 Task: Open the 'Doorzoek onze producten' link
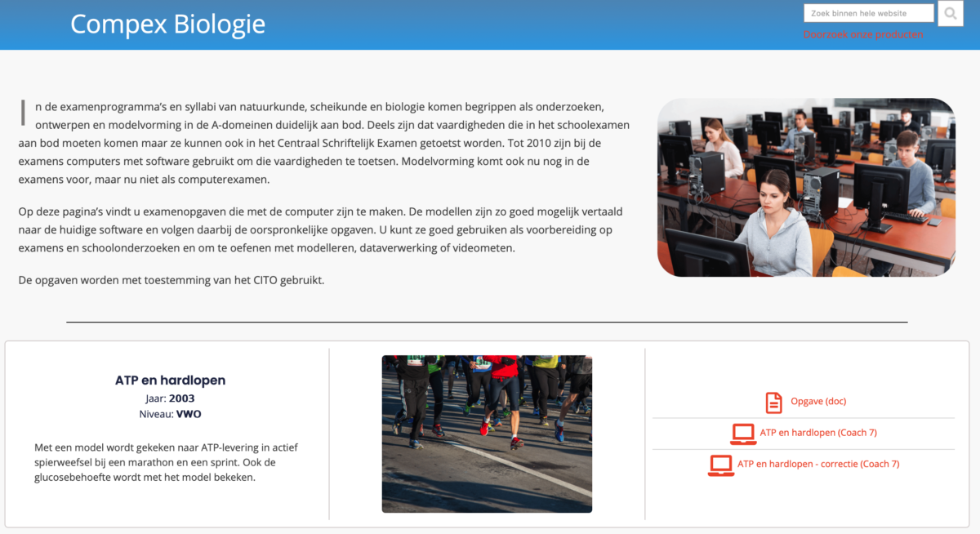[863, 35]
